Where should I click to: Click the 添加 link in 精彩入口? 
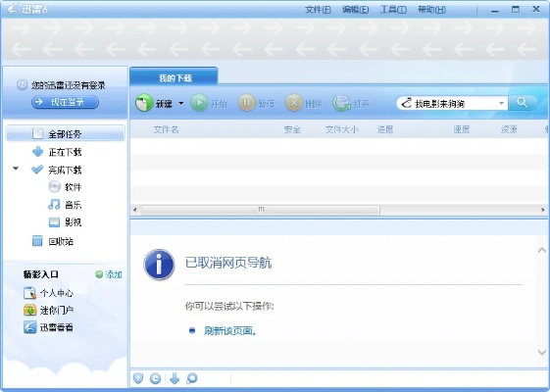(x=114, y=274)
